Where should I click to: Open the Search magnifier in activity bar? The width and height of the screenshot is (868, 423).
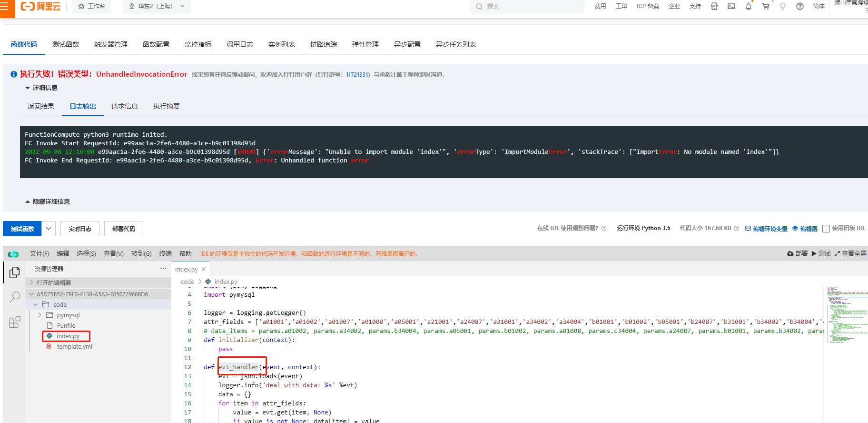15,297
